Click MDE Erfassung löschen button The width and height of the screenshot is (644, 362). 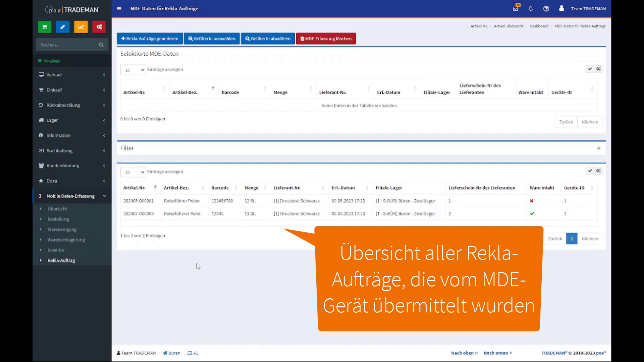click(x=326, y=39)
